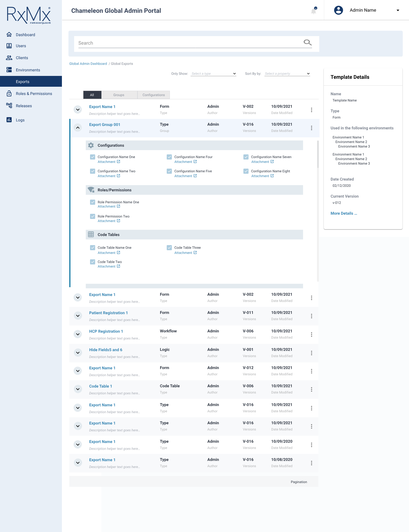Switch to the All tab
Viewport: 409px width, 532px height.
[x=92, y=95]
